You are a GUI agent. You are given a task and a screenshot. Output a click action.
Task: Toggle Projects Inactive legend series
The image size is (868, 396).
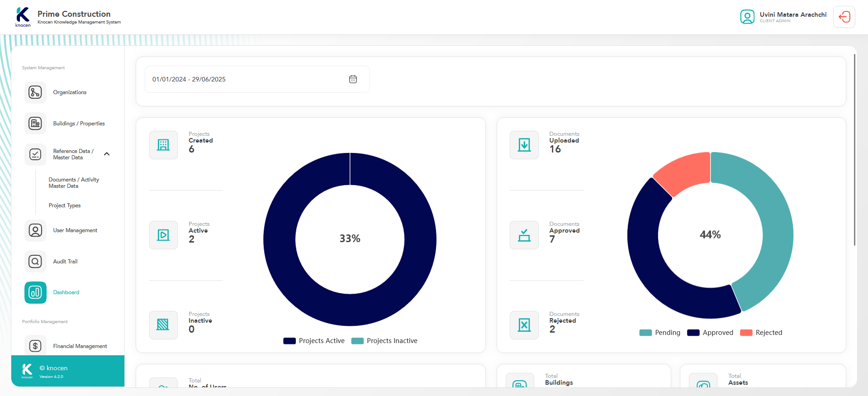click(x=384, y=341)
